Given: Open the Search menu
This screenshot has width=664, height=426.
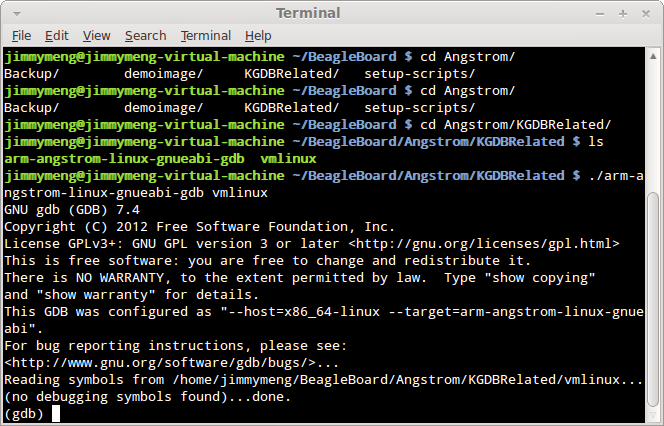Looking at the screenshot, I should click(146, 36).
